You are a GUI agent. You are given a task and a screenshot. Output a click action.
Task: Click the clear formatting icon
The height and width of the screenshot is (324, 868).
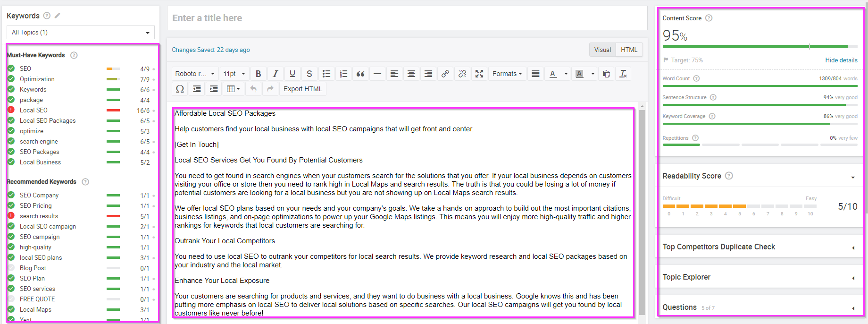623,74
